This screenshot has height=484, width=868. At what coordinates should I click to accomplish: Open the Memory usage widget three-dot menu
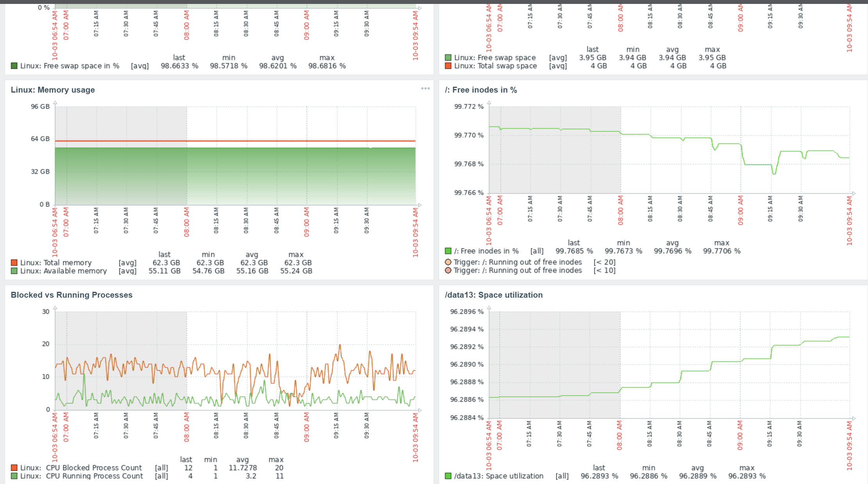coord(425,89)
